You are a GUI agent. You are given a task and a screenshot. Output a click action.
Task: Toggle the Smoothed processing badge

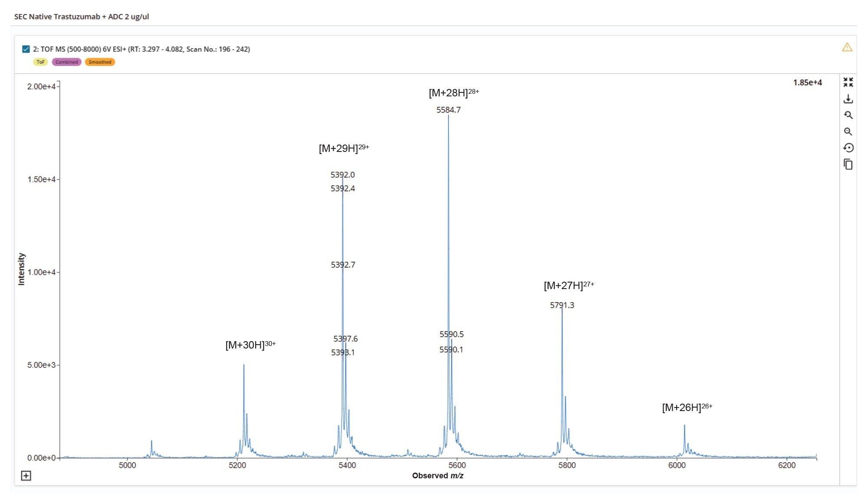pyautogui.click(x=100, y=62)
